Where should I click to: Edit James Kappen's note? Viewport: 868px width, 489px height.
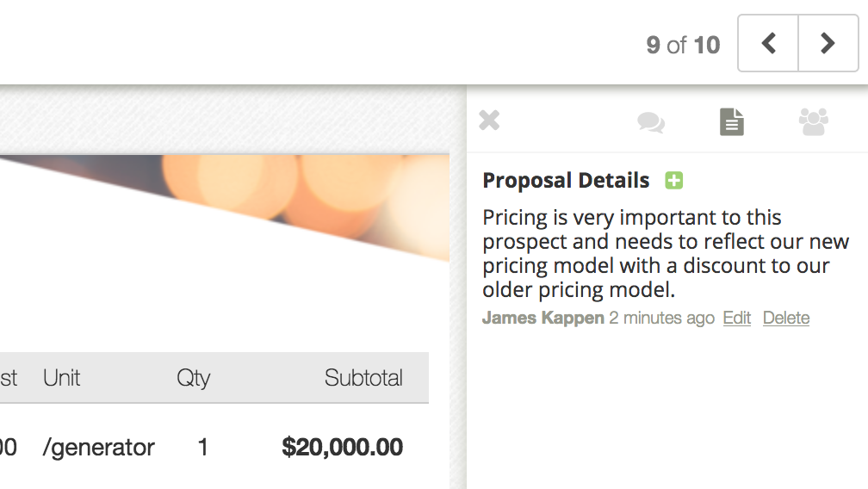[737, 318]
